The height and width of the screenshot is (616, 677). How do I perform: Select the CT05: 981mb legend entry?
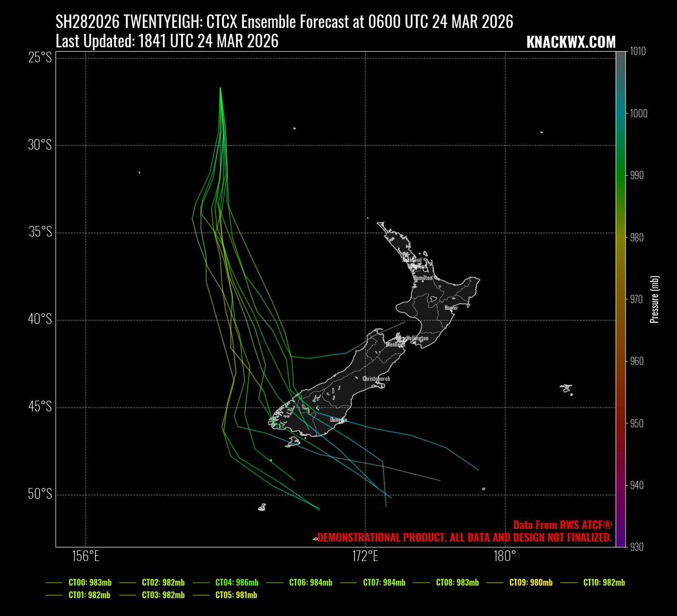click(x=236, y=595)
